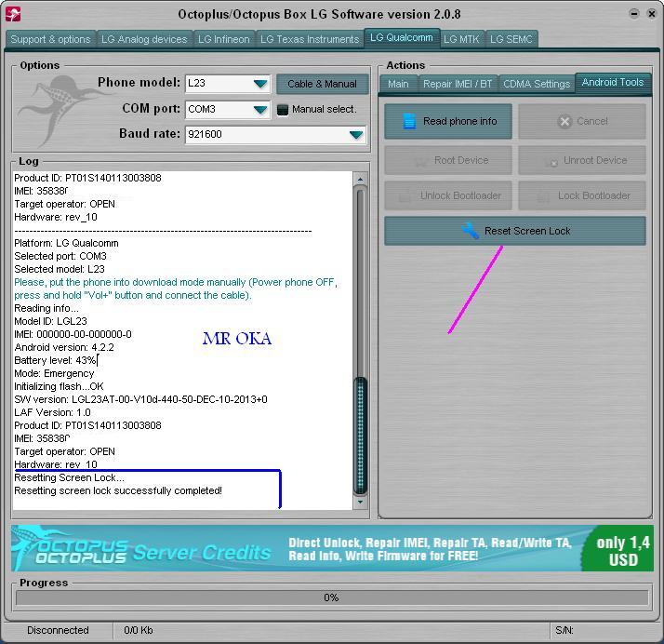Viewport: 664px width, 644px height.
Task: Switch to Support & options tab
Action: point(51,39)
